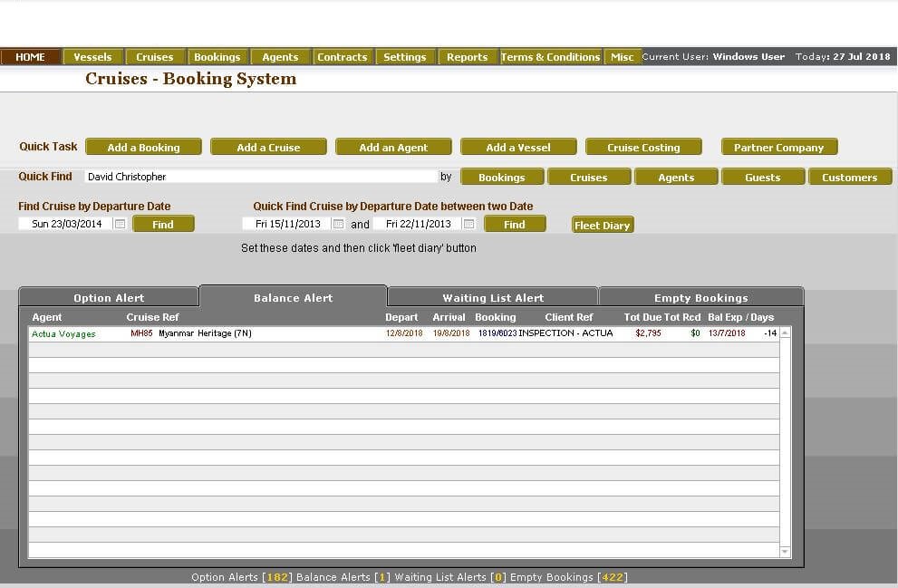Open calendar picker for Sun 23/03/2014 date
The height and width of the screenshot is (588, 898).
pos(120,224)
